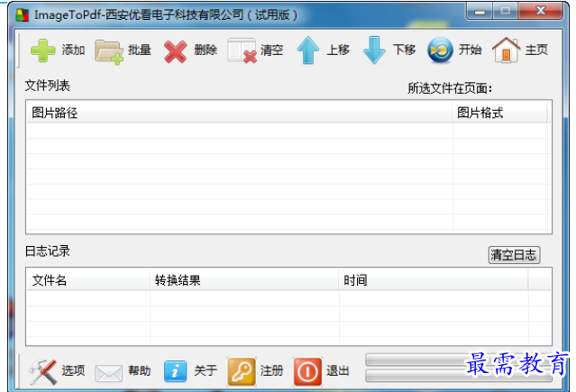Screen dimensions: 576x392
Task: Click the 图片格式 column header
Action: (499, 113)
